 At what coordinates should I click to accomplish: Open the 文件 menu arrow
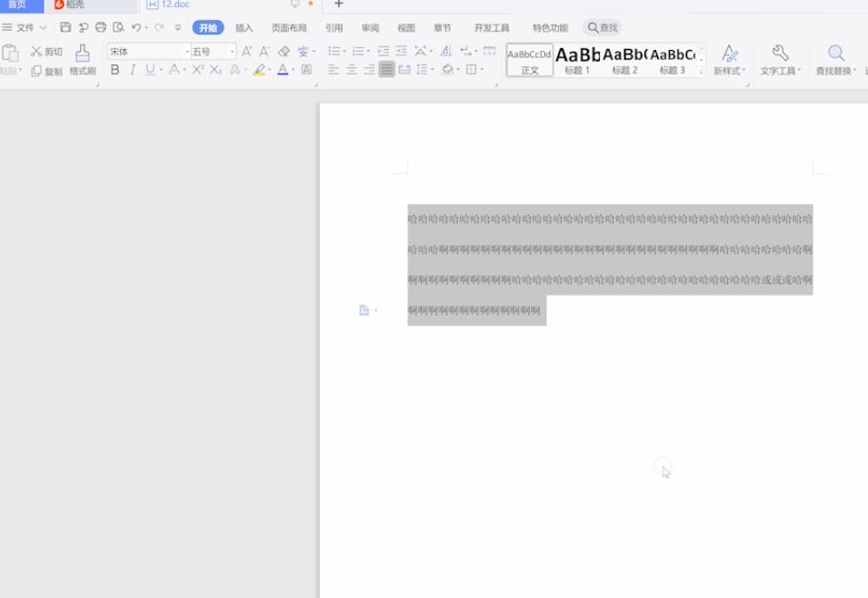(44, 27)
